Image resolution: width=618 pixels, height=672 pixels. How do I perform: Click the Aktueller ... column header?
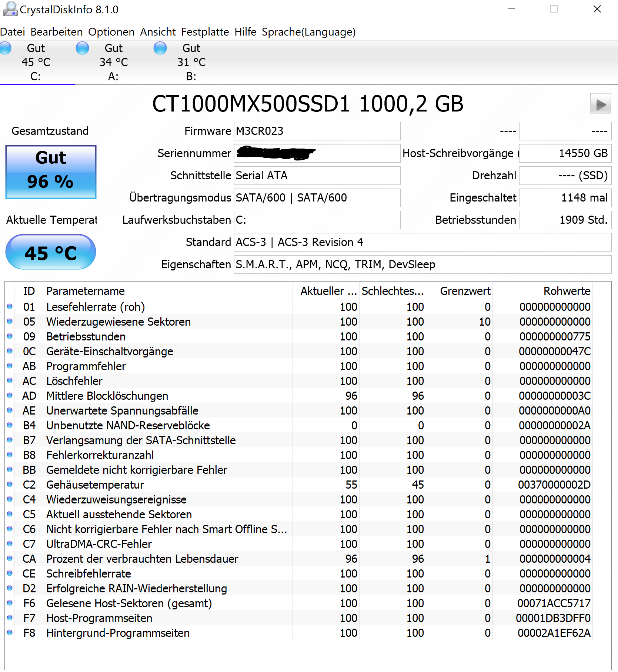326,291
